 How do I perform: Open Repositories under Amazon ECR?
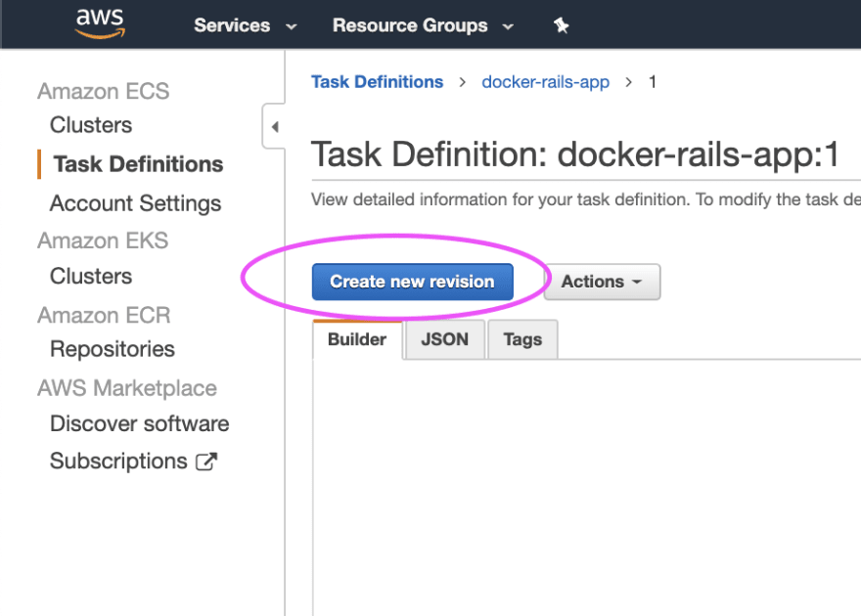coord(113,349)
